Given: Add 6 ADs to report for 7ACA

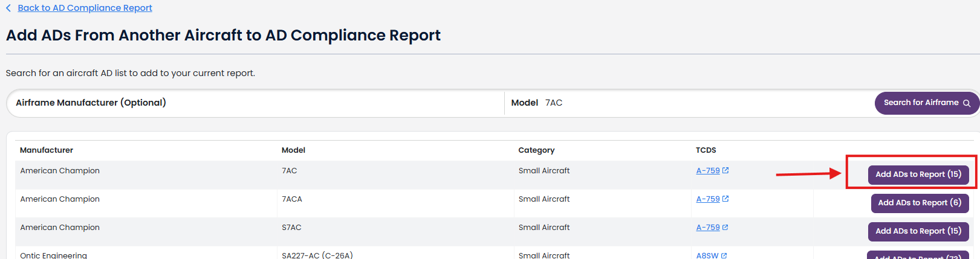Looking at the screenshot, I should tap(920, 203).
